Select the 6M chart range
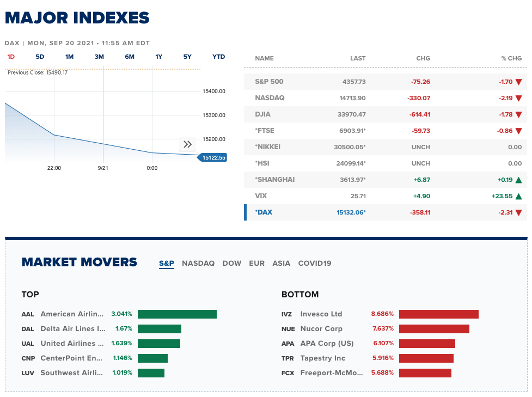Screen dimensions: 532x397 pyautogui.click(x=130, y=57)
